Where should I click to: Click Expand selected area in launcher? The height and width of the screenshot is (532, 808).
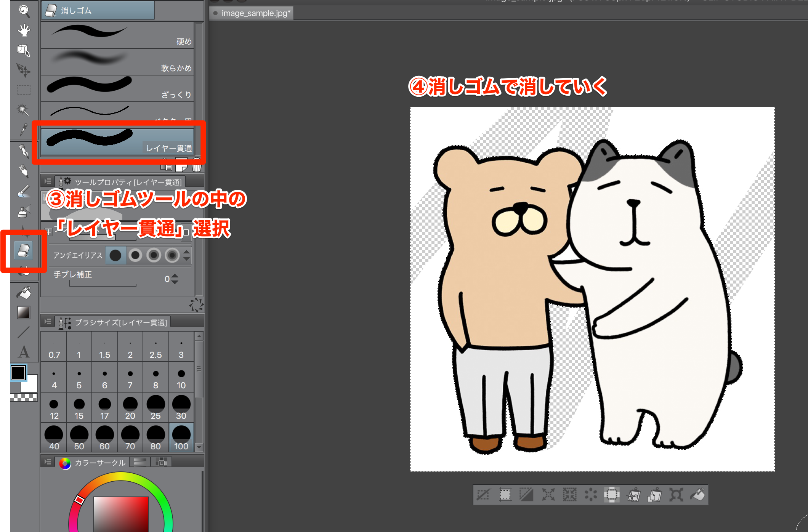[x=548, y=495]
